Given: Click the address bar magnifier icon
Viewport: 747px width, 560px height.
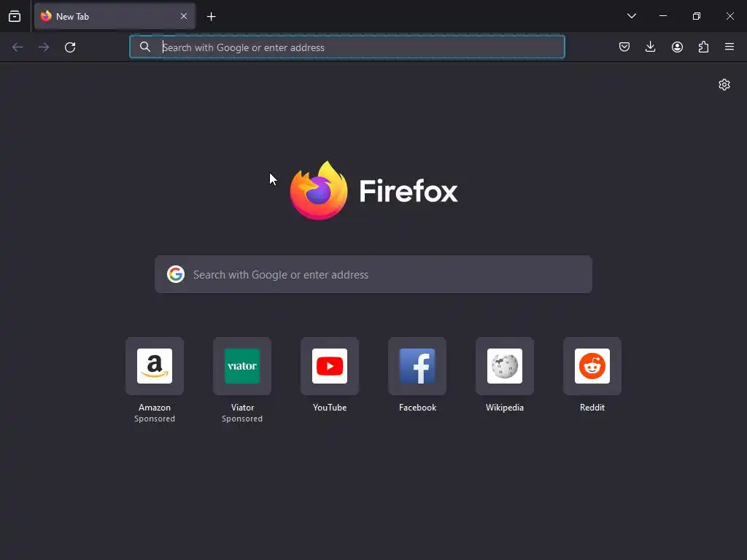Looking at the screenshot, I should 145,47.
